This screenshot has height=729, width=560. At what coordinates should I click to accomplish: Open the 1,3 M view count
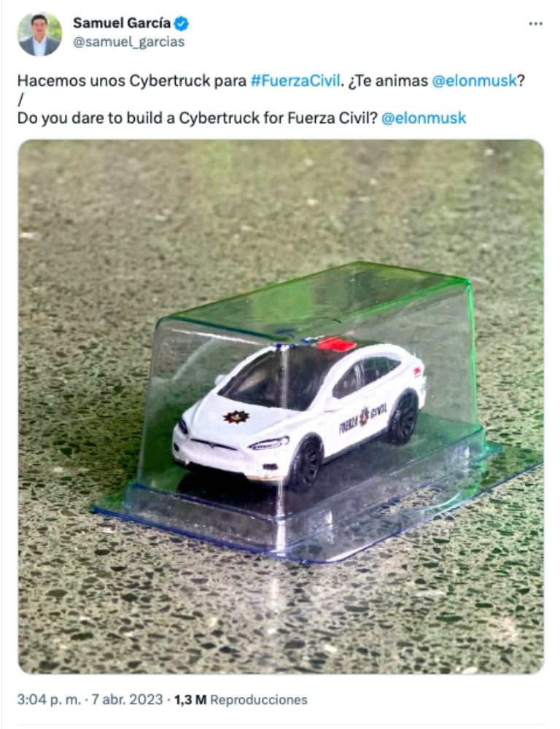click(x=190, y=700)
